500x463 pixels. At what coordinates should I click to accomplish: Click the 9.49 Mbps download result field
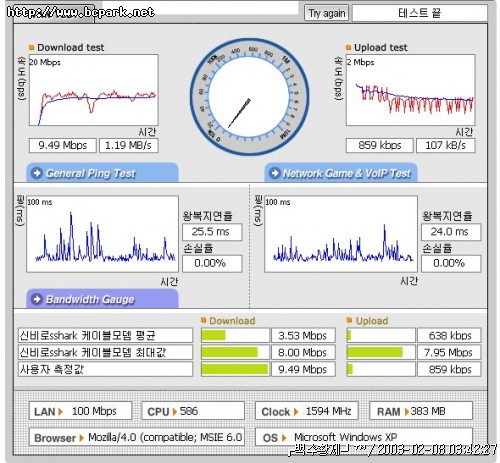[x=63, y=145]
